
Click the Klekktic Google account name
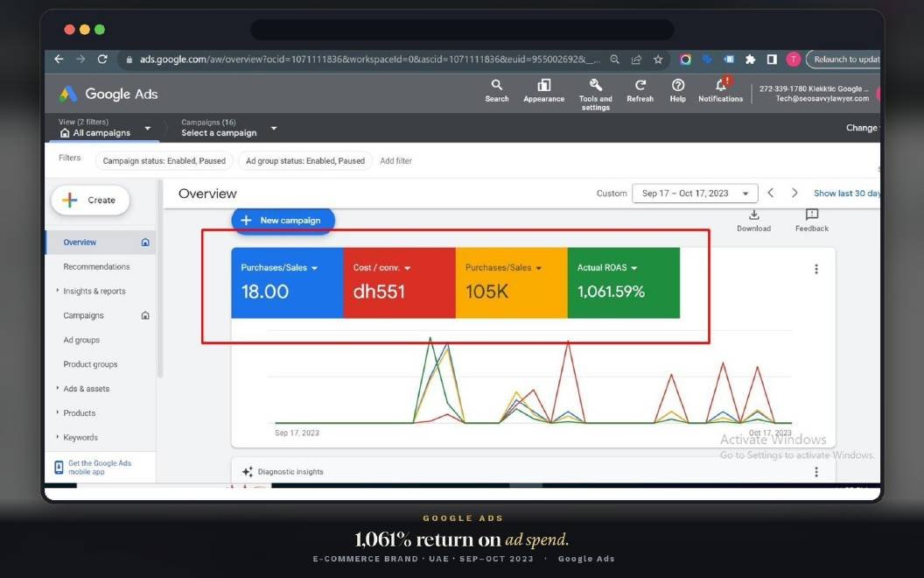click(813, 89)
